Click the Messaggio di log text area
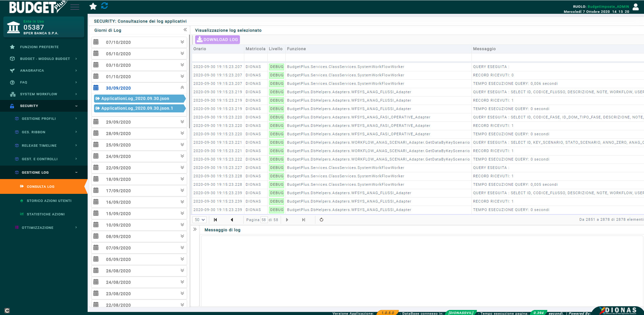 (422, 271)
